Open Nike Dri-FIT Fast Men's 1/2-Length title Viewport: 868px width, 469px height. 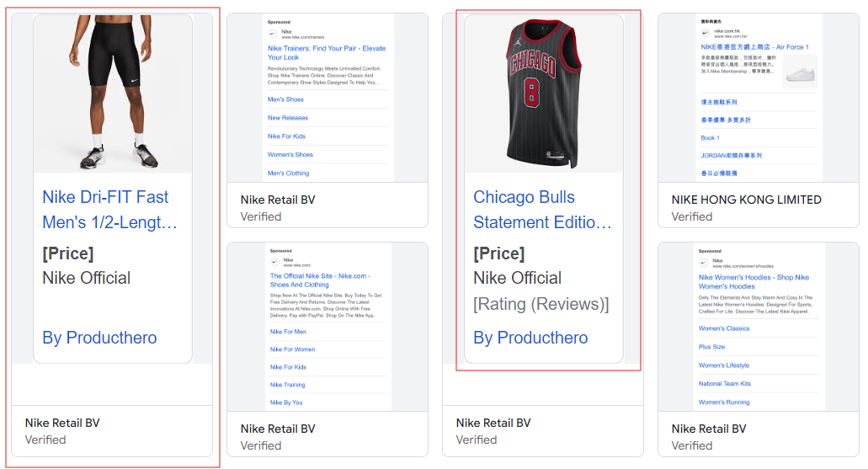point(109,210)
